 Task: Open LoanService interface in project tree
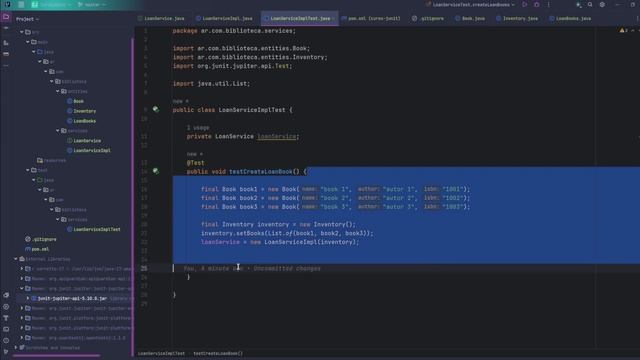pyautogui.click(x=87, y=140)
